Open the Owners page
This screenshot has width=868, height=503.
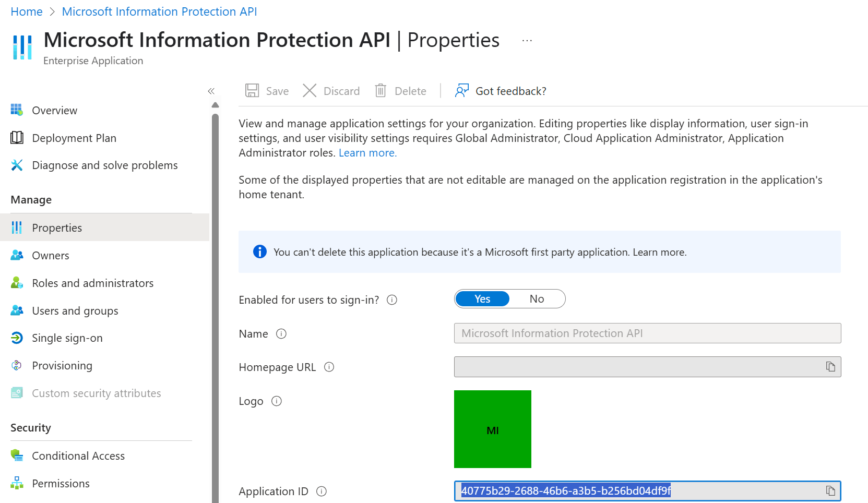point(51,255)
